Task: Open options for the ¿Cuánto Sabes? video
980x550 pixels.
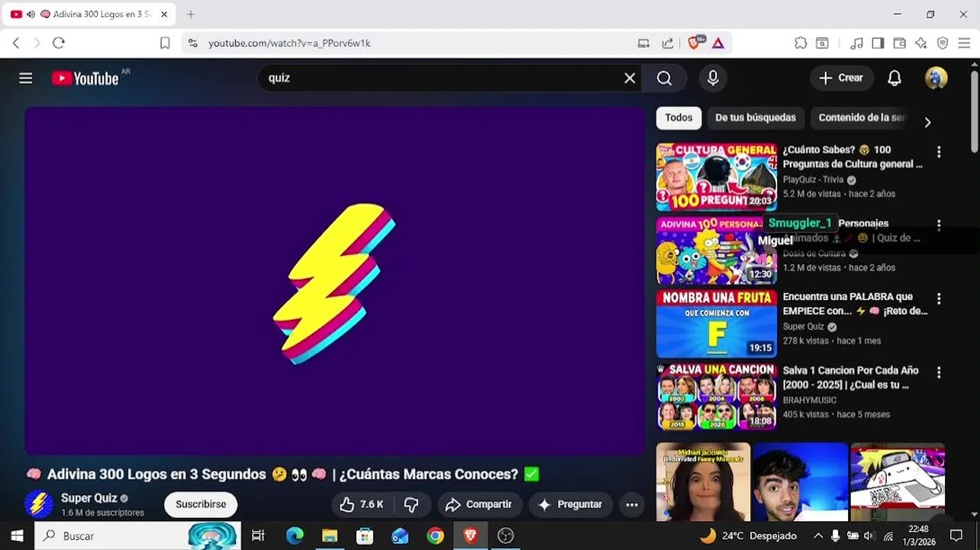Action: [939, 152]
